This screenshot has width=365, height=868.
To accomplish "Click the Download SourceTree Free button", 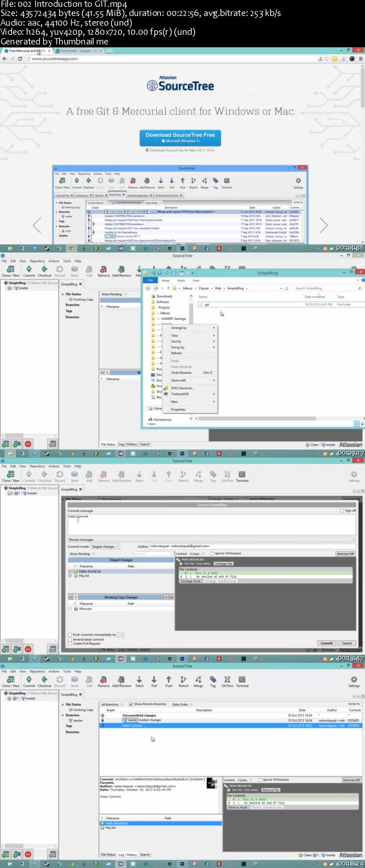I will point(180,137).
